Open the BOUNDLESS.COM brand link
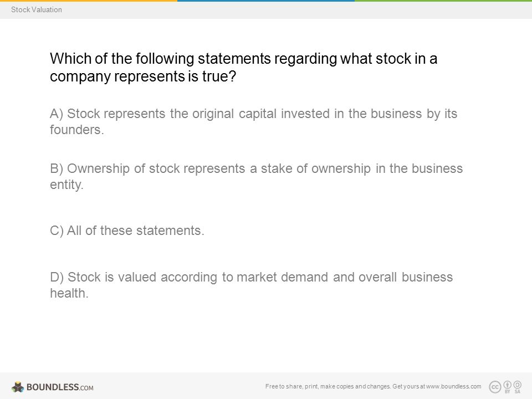The image size is (532, 399). pyautogui.click(x=60, y=387)
